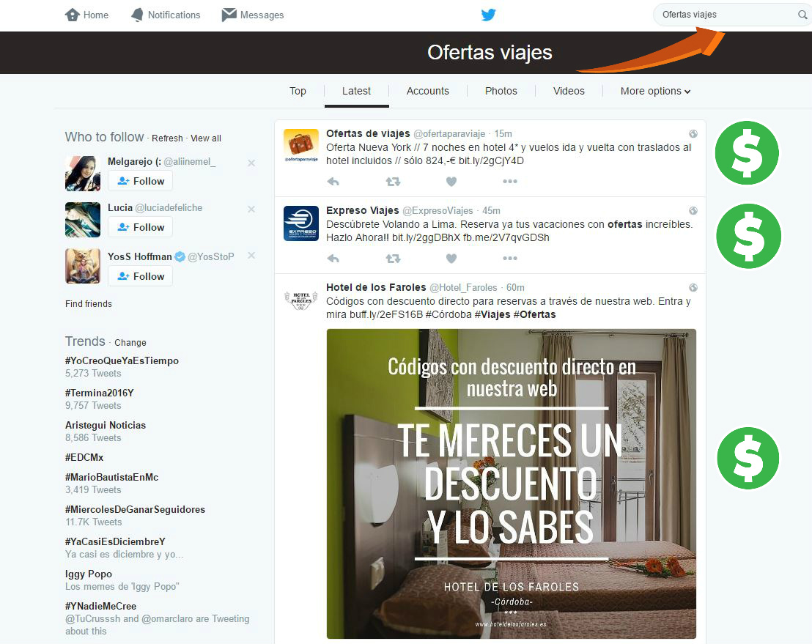Open more options on Ofertas de viajes tweet

(x=510, y=181)
